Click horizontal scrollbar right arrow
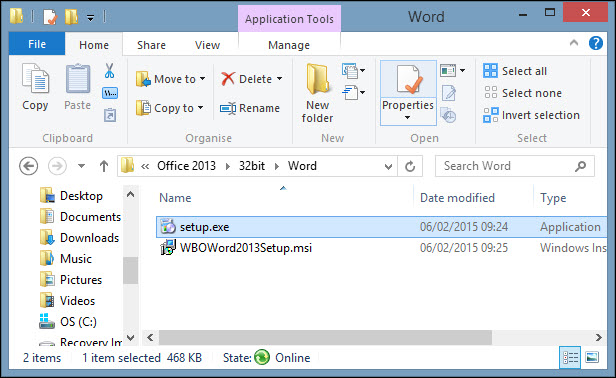Viewport: 616px width, 378px height. coord(598,337)
